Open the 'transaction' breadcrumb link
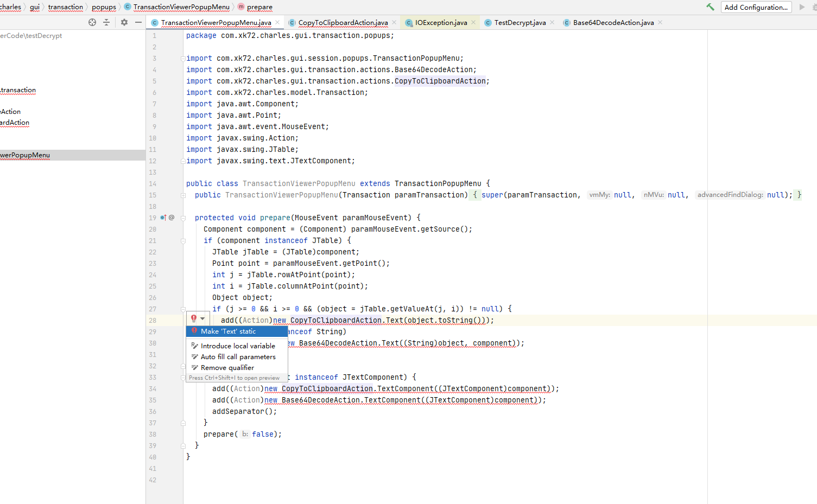Viewport: 817px width, 504px height. (x=66, y=7)
